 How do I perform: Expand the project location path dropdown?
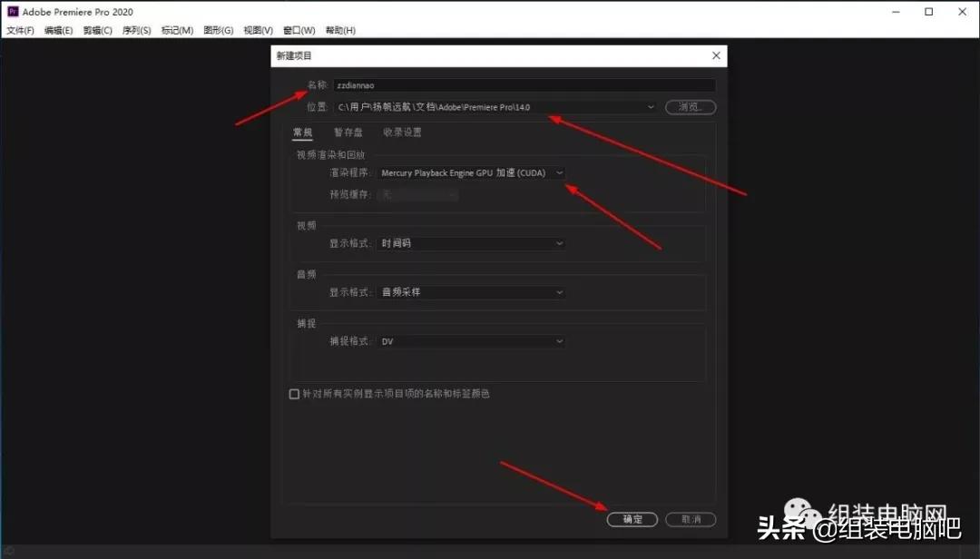pyautogui.click(x=651, y=106)
